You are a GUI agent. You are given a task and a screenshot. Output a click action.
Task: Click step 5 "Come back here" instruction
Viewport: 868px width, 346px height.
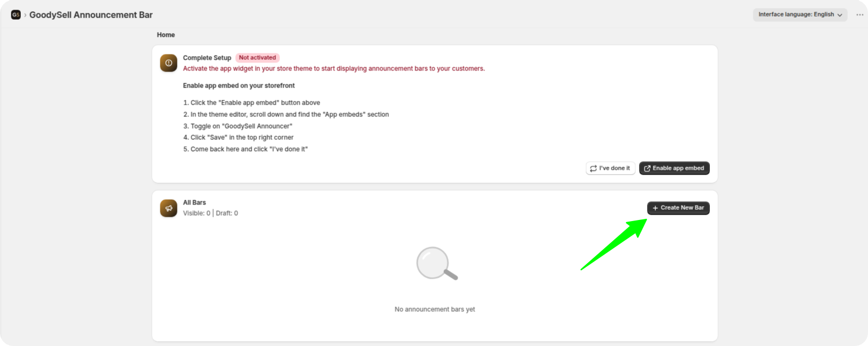pyautogui.click(x=245, y=149)
